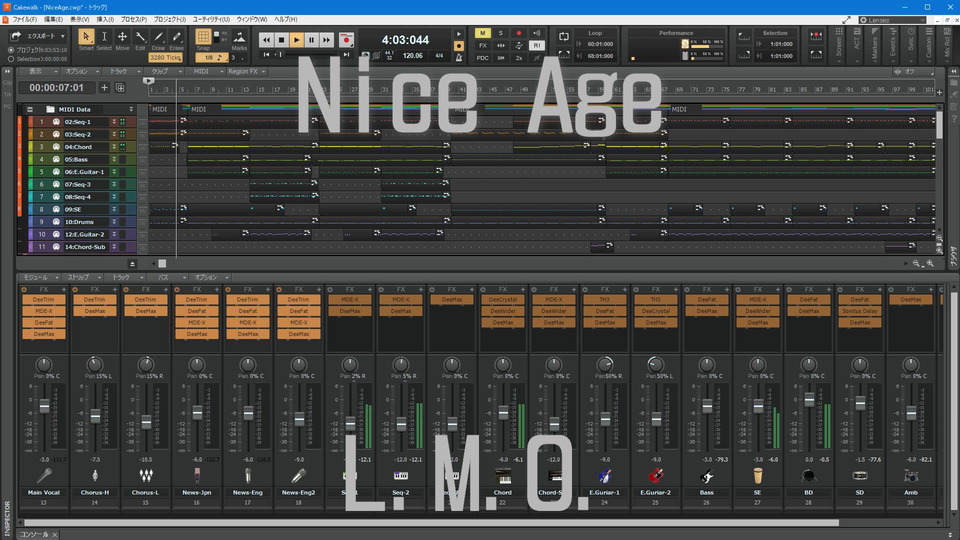Image resolution: width=960 pixels, height=540 pixels.
Task: Open the Lenses dropdown
Action: (893, 20)
